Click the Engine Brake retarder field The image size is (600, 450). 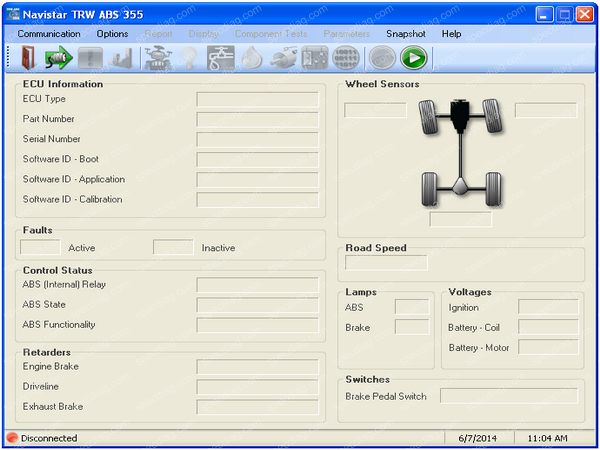[257, 367]
